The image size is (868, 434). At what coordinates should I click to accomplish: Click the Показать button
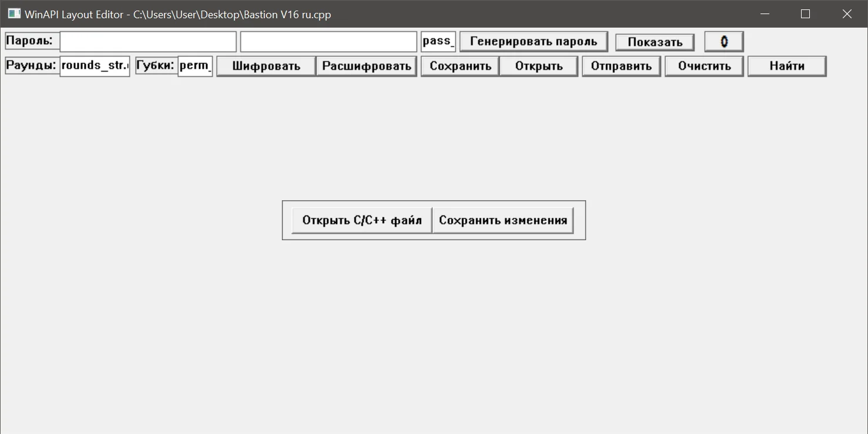coord(655,42)
